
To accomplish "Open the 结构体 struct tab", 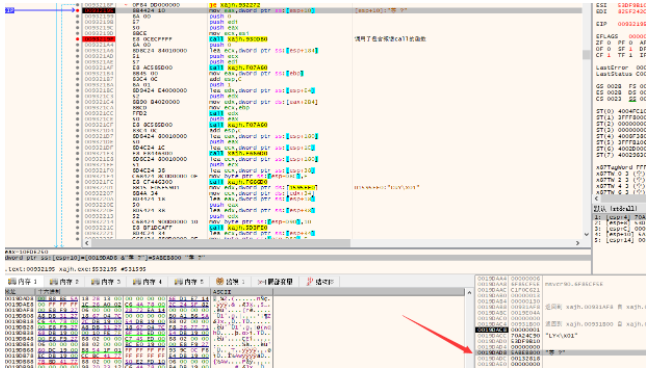I will click(x=320, y=282).
